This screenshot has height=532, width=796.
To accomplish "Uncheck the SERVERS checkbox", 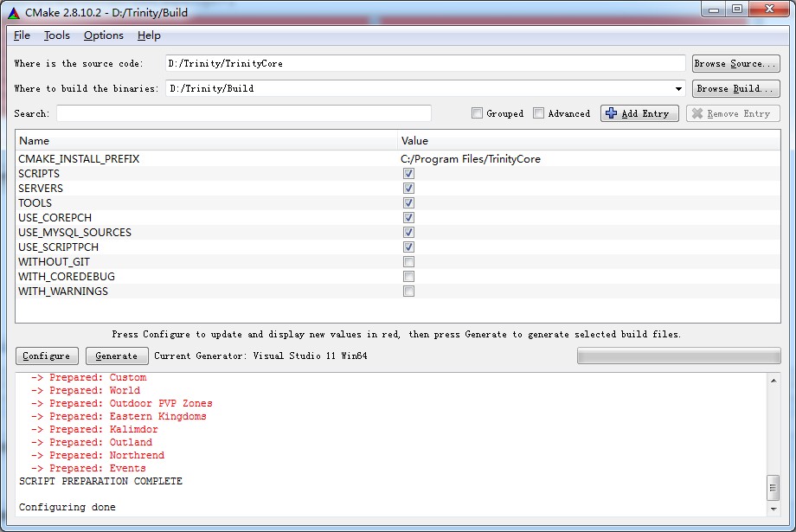I will [408, 189].
